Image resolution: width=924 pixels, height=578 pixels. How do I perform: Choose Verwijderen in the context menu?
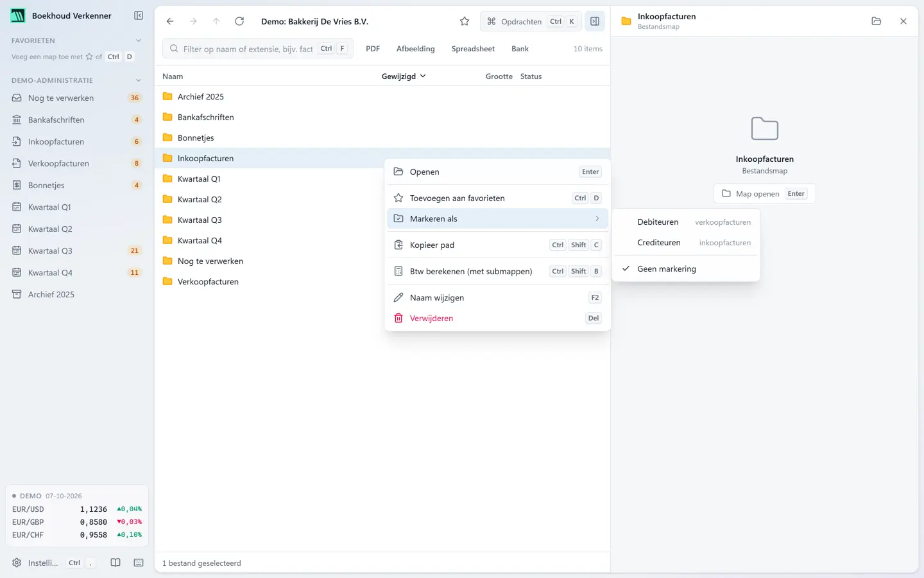[497, 318]
